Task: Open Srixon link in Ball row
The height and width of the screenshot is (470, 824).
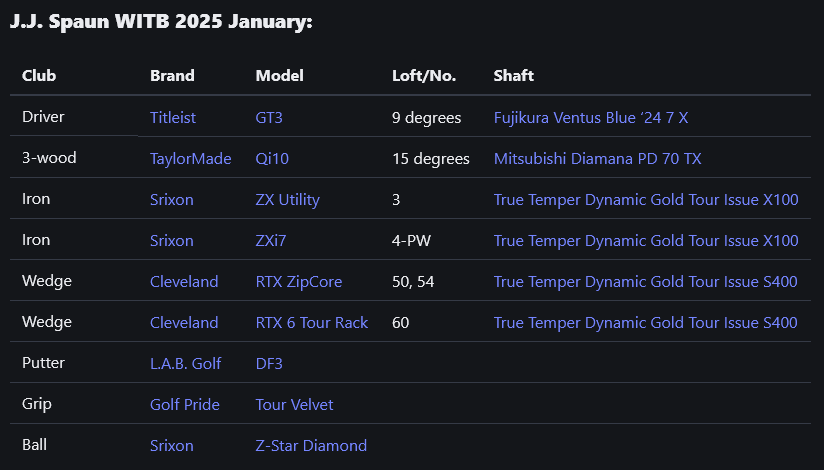Action: 171,445
